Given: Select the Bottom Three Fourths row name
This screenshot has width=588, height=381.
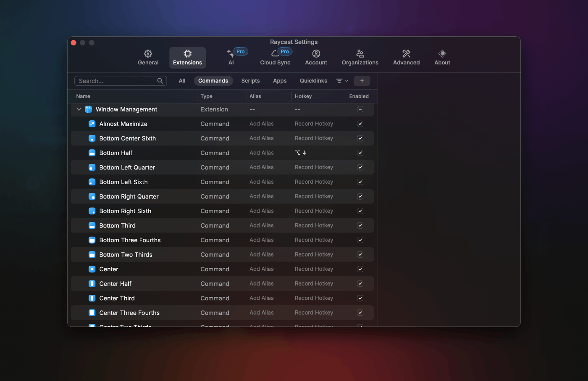Looking at the screenshot, I should [130, 240].
